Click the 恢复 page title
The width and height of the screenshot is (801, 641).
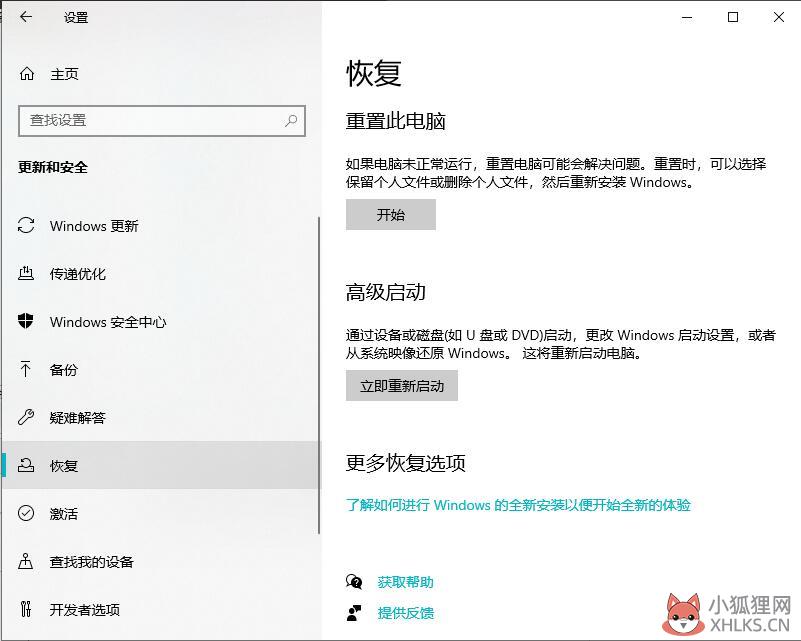(x=374, y=73)
